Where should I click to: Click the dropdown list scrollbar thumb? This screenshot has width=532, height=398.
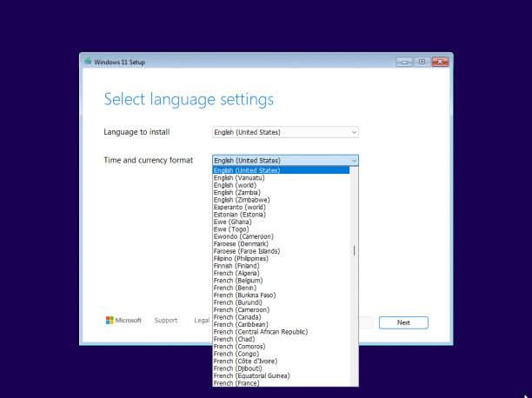pyautogui.click(x=354, y=251)
